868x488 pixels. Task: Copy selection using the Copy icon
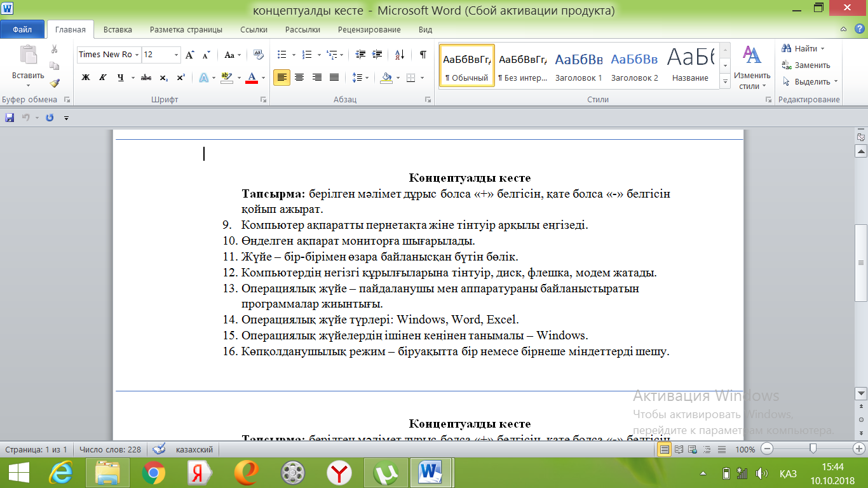pos(55,65)
